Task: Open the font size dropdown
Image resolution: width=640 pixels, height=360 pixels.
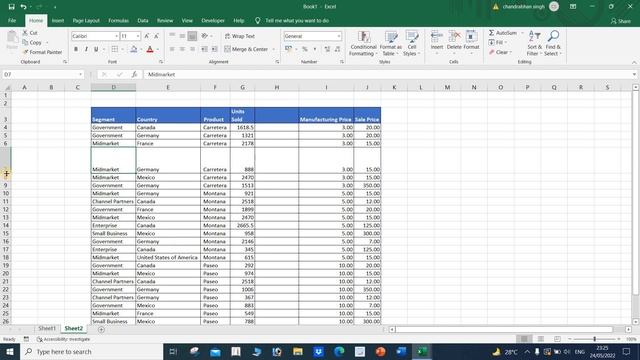Action: (x=138, y=36)
